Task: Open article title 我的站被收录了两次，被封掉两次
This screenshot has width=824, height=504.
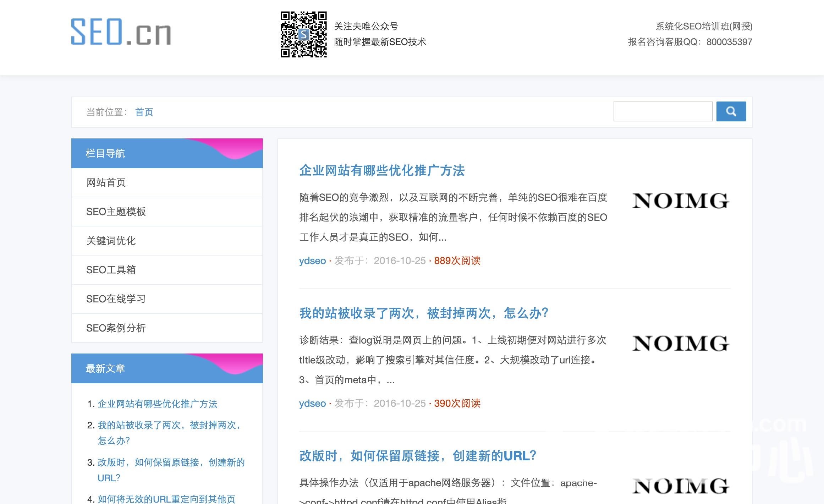Action: click(423, 313)
